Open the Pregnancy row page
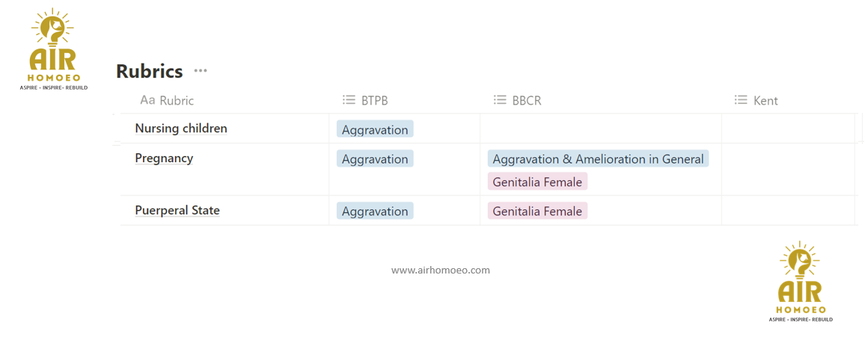 (x=164, y=158)
